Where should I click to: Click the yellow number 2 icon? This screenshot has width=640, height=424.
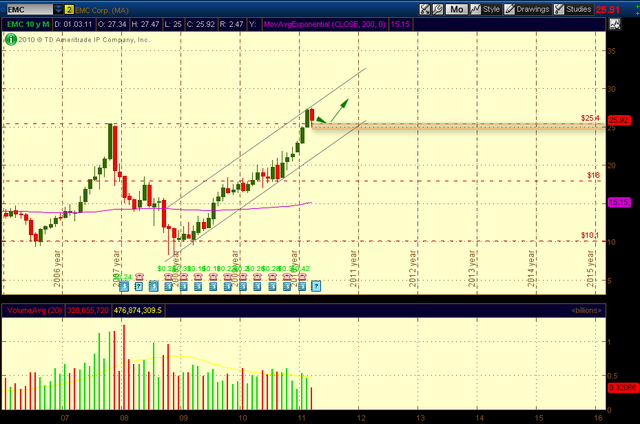click(x=69, y=8)
